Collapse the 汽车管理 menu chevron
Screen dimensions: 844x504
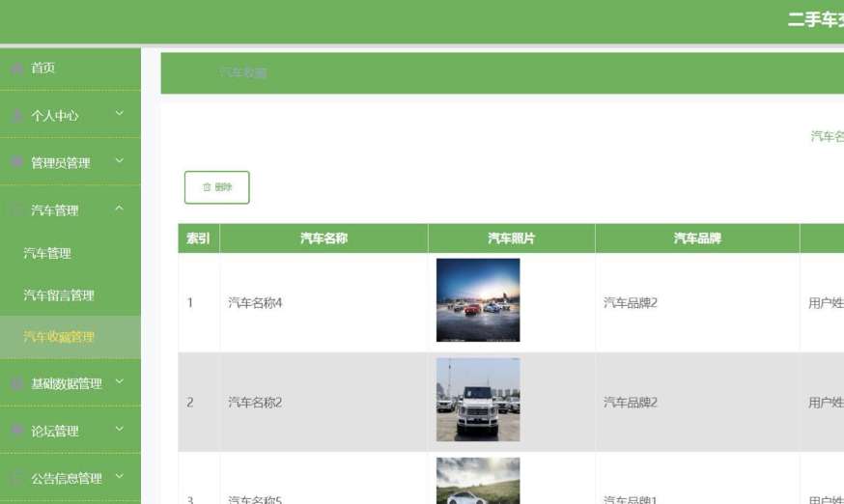pyautogui.click(x=120, y=209)
